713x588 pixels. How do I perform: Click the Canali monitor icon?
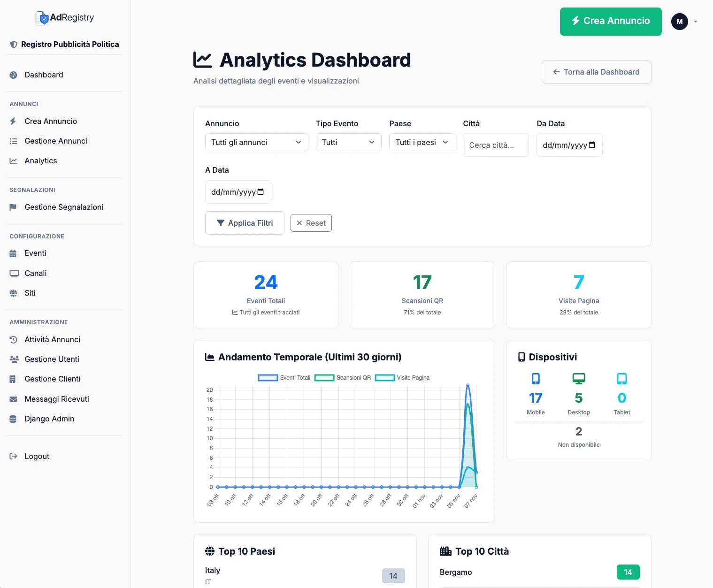pyautogui.click(x=13, y=273)
